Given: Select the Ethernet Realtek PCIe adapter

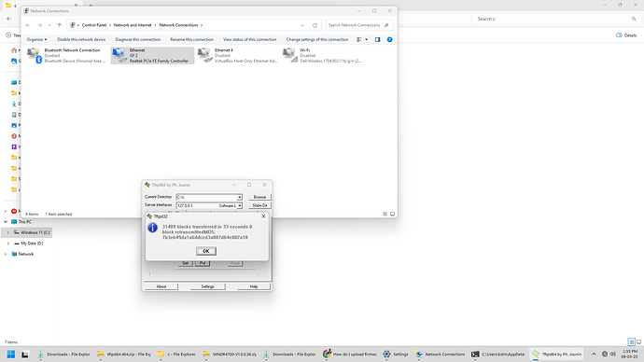Looking at the screenshot, I should click(152, 55).
